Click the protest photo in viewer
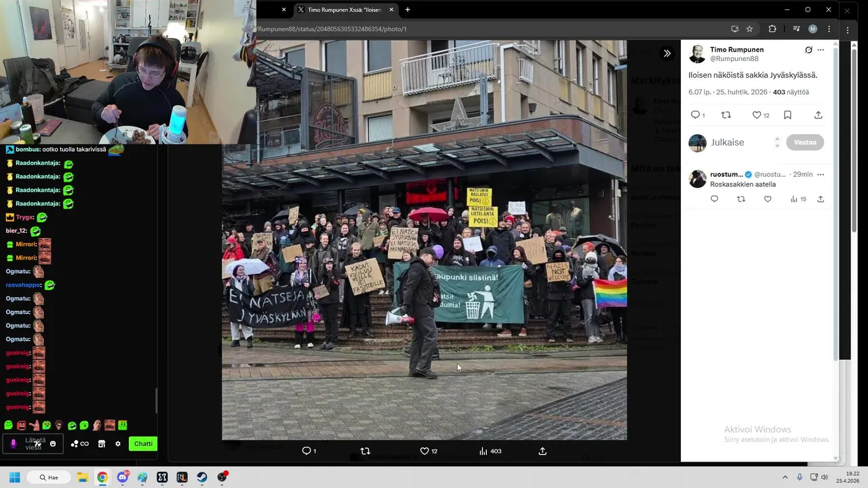Screen dimensions: 868x488 click(425, 240)
